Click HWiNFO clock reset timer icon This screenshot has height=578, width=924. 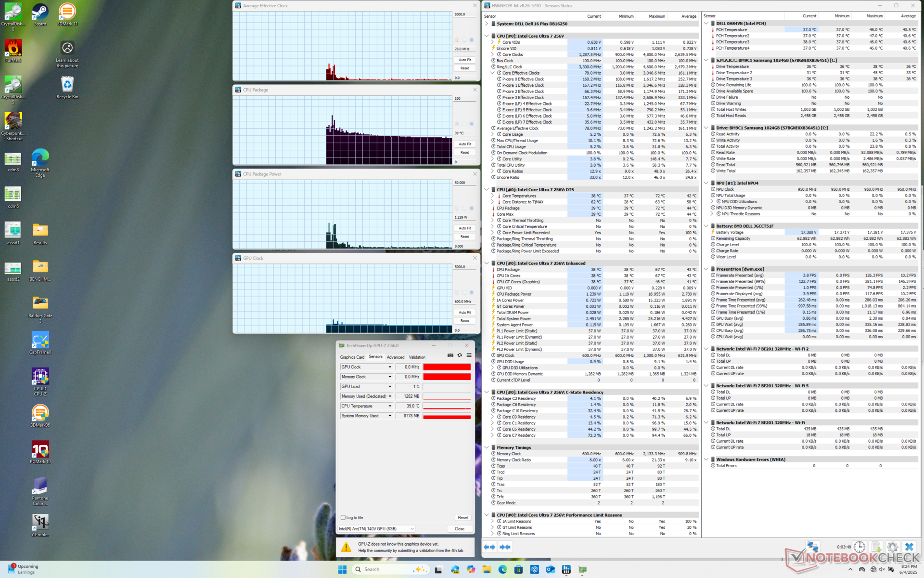[x=860, y=547]
